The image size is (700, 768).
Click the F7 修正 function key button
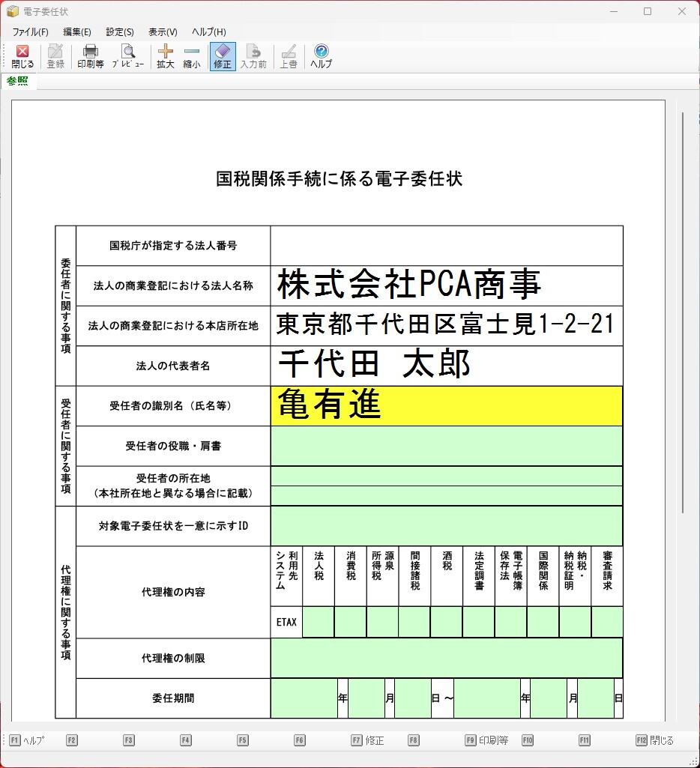(368, 740)
